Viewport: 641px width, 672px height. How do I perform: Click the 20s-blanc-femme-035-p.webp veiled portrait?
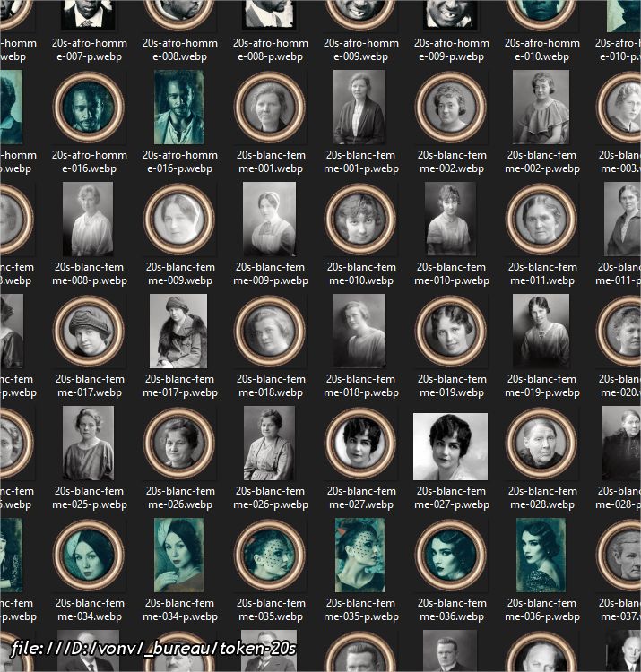359,555
